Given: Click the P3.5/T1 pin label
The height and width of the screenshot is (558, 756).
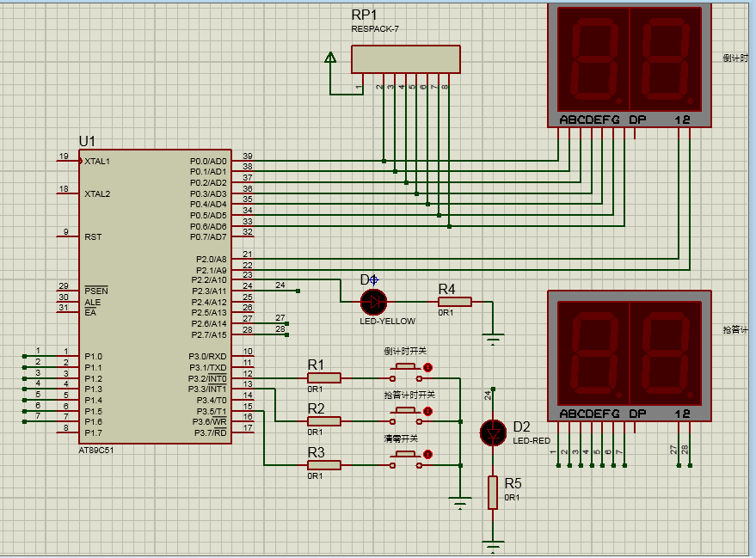Looking at the screenshot, I should (212, 412).
